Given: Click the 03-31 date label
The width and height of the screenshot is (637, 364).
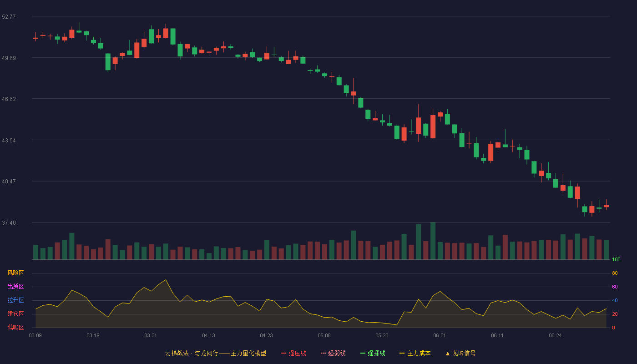Looking at the screenshot, I should pyautogui.click(x=151, y=335).
